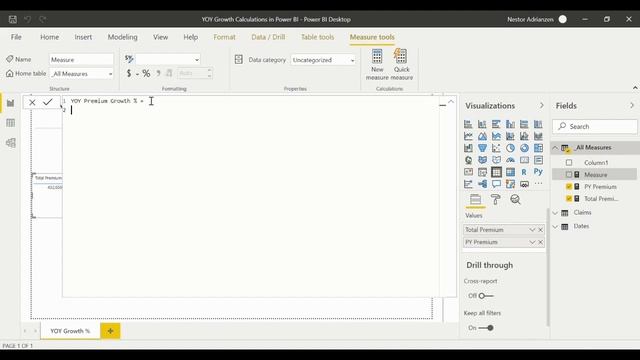The image size is (640, 360).
Task: Edit the measure Name field
Action: [x=82, y=60]
